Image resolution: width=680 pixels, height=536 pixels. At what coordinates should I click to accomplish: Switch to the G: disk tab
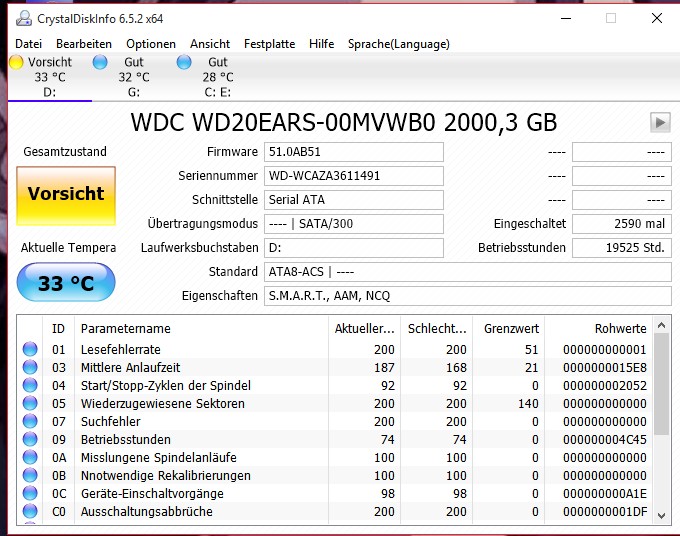[134, 77]
